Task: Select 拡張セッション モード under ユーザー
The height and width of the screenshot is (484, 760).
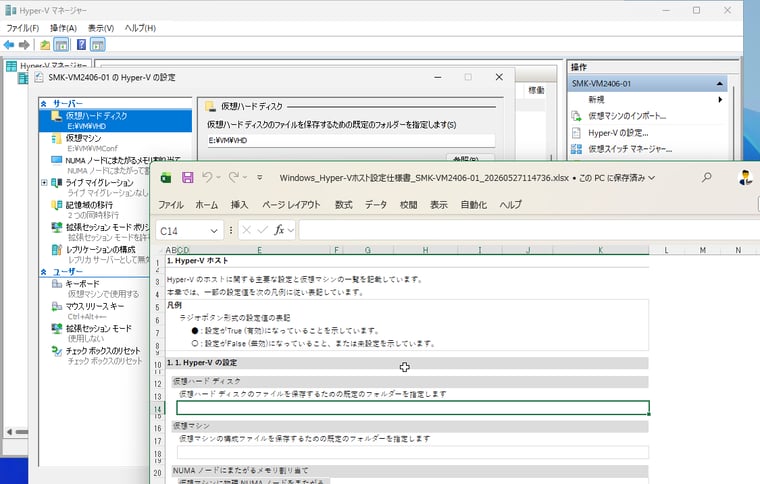Action: pos(99,328)
